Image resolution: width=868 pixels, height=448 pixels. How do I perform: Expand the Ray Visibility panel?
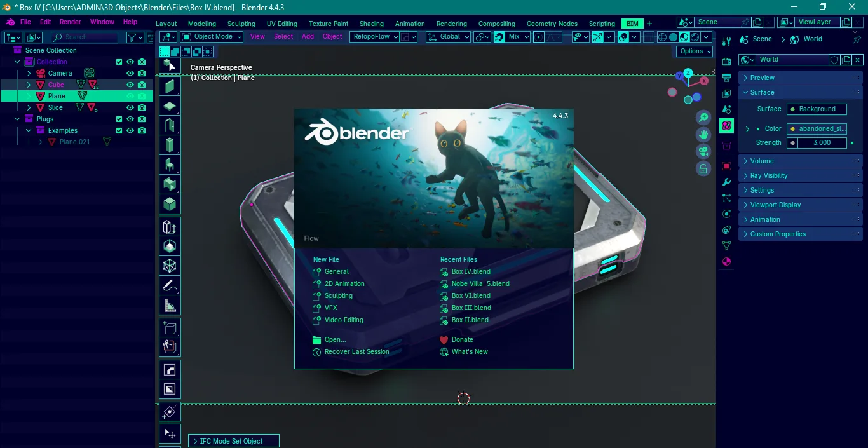point(801,175)
